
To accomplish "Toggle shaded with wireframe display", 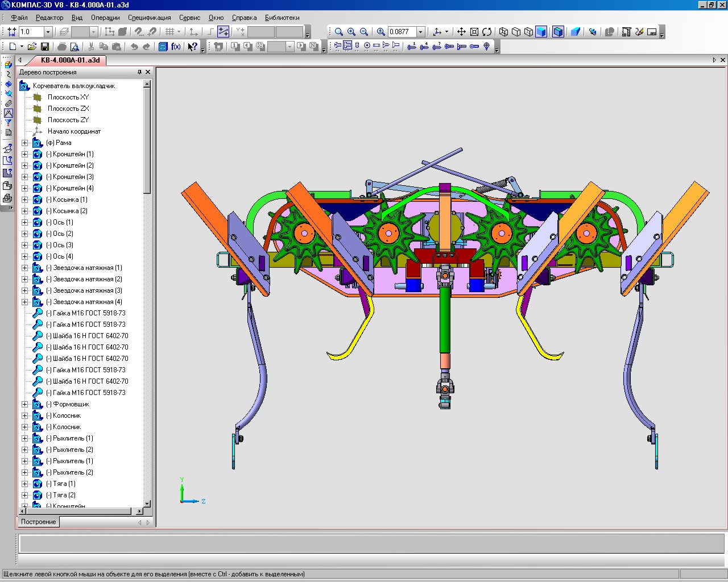I will click(x=558, y=32).
